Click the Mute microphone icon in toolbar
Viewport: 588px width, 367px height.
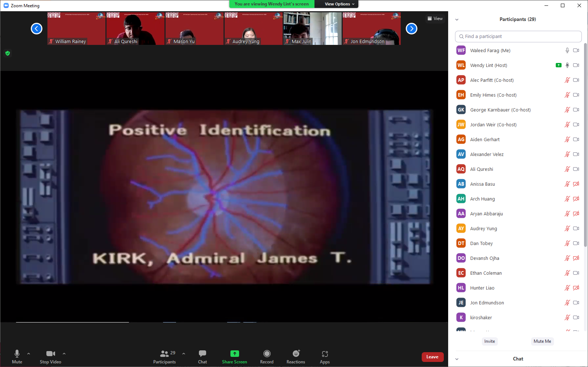(17, 354)
